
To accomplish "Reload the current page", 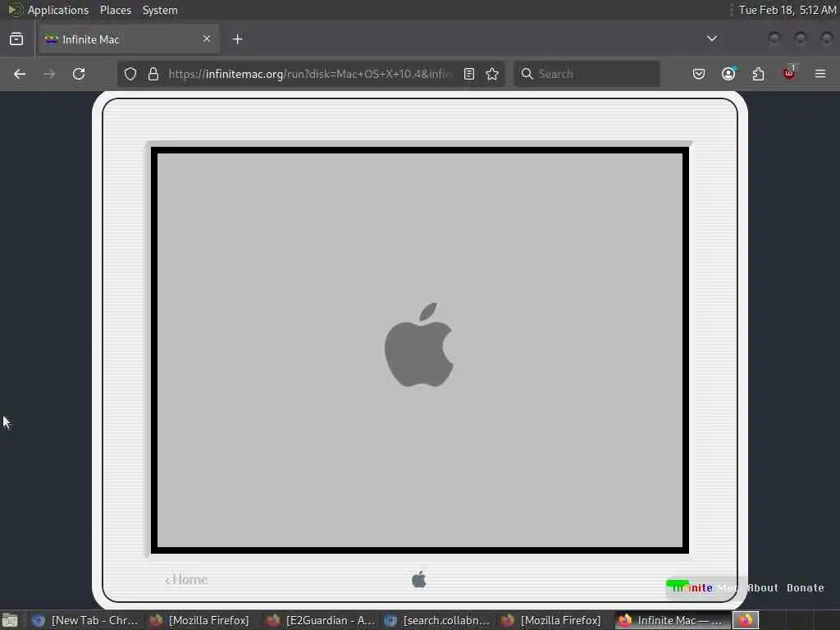I will pos(79,74).
